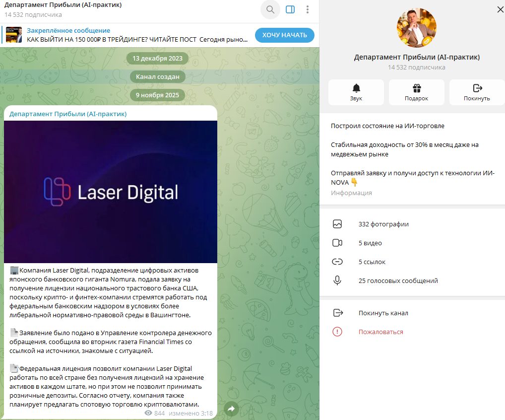Image resolution: width=505 pixels, height=420 pixels.
Task: Click the ХОЧУ НАЧАТЬ button
Action: pyautogui.click(x=284, y=35)
